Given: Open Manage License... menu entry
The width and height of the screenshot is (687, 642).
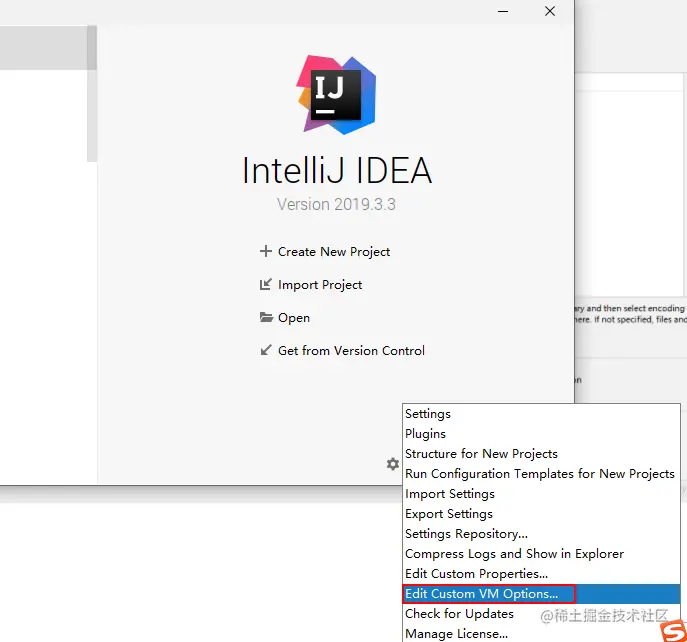Looking at the screenshot, I should pyautogui.click(x=541, y=634).
